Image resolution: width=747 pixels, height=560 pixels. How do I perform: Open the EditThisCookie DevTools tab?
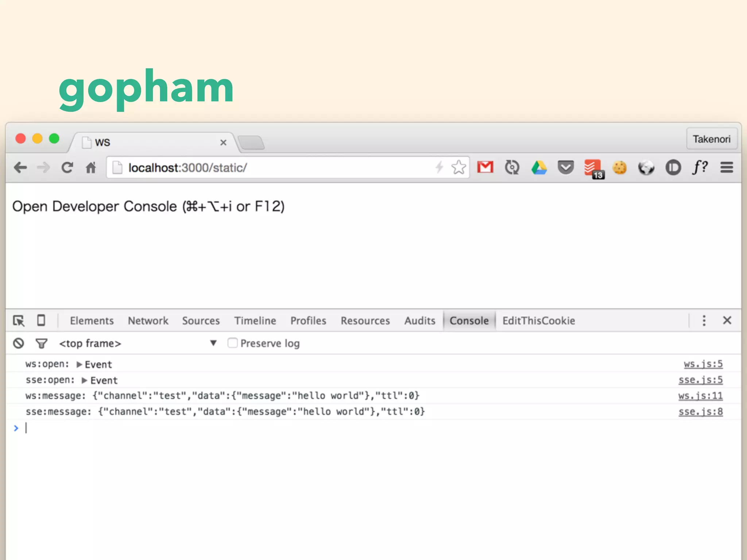click(x=539, y=321)
